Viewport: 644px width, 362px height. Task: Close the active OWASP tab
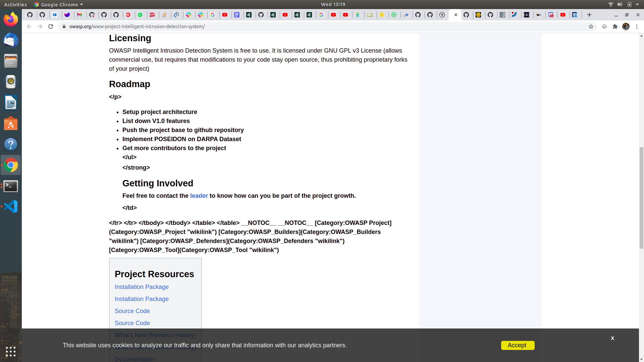point(456,15)
